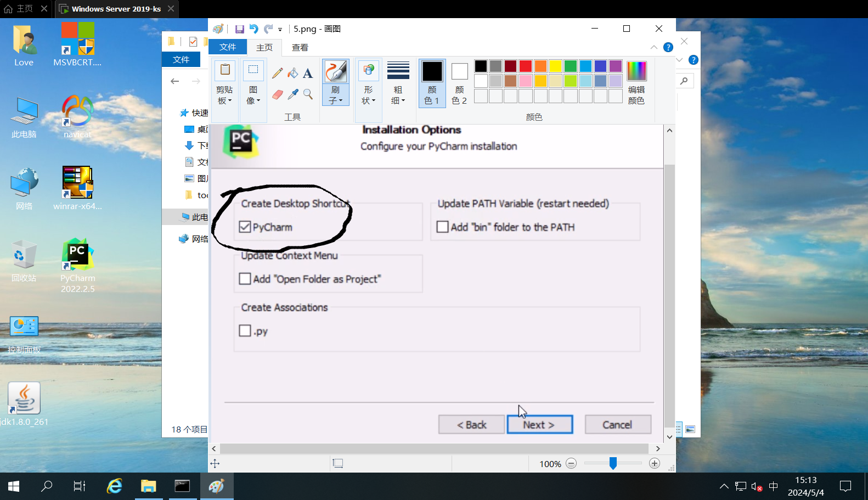The width and height of the screenshot is (868, 500).
Task: Open the Paint File menu tab
Action: coord(228,47)
